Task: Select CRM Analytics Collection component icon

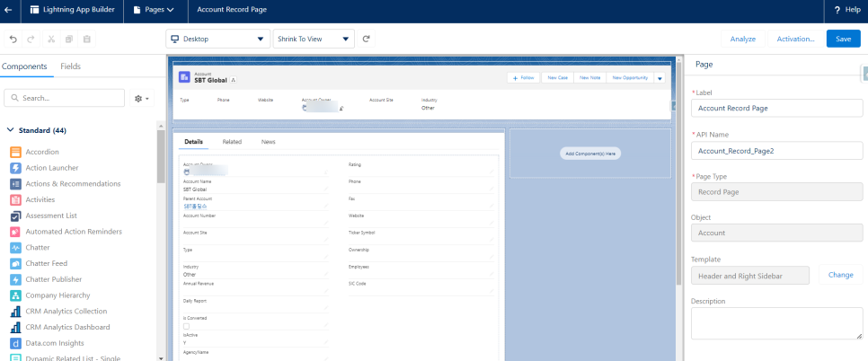Action: (x=15, y=312)
